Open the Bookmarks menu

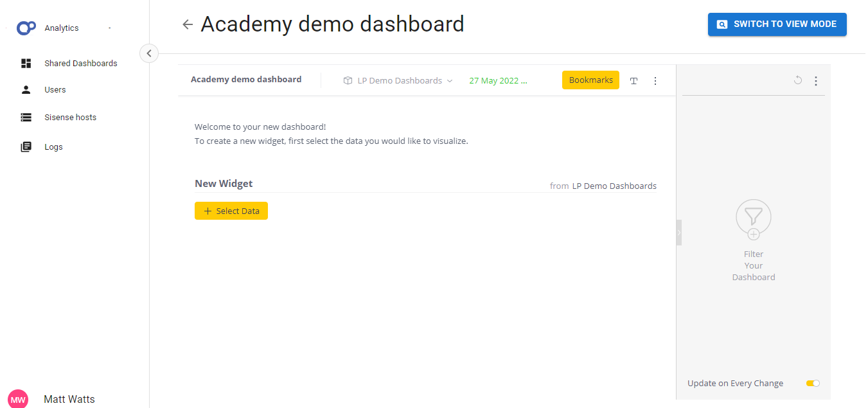pos(590,80)
